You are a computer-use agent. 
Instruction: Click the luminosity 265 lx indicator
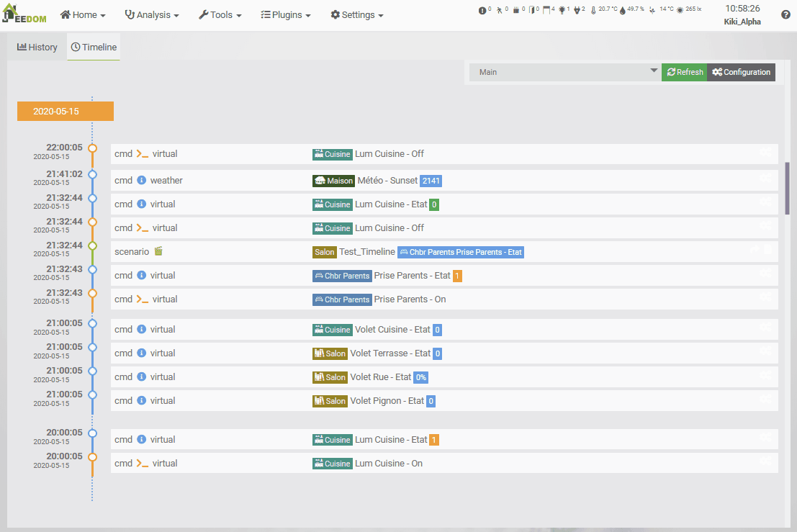(x=688, y=10)
